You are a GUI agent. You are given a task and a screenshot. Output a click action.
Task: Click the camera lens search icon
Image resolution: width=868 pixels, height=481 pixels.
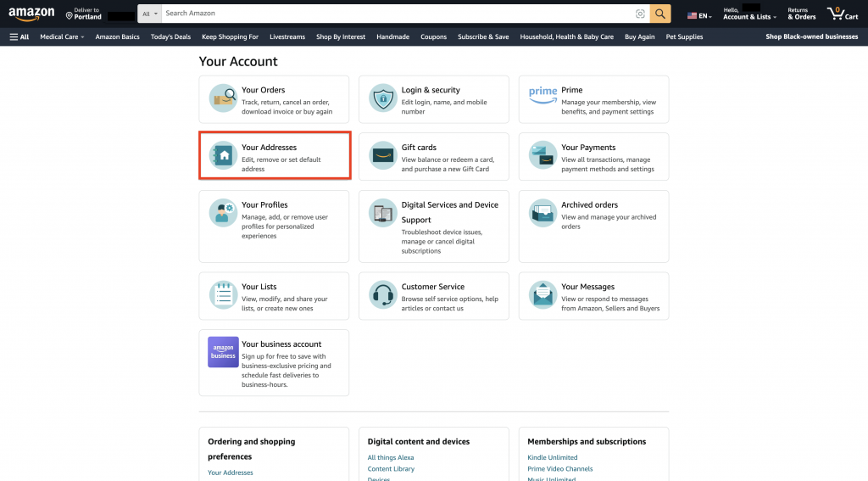click(640, 14)
